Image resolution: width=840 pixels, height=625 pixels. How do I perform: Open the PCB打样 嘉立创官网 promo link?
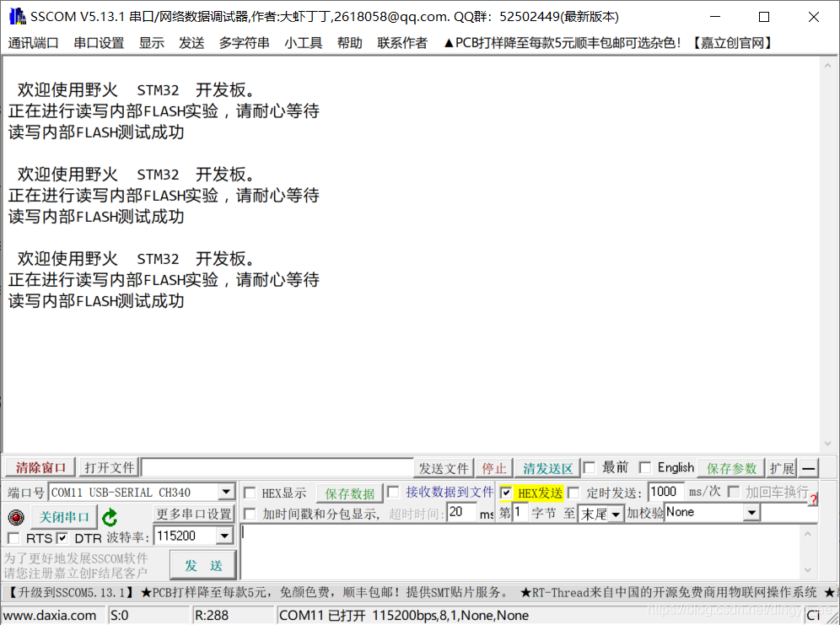point(609,43)
